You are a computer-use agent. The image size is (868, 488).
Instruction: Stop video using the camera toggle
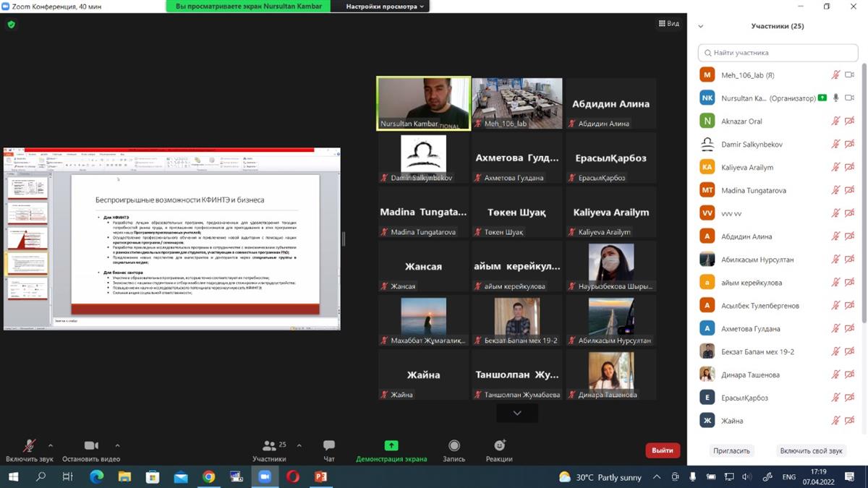(x=91, y=446)
